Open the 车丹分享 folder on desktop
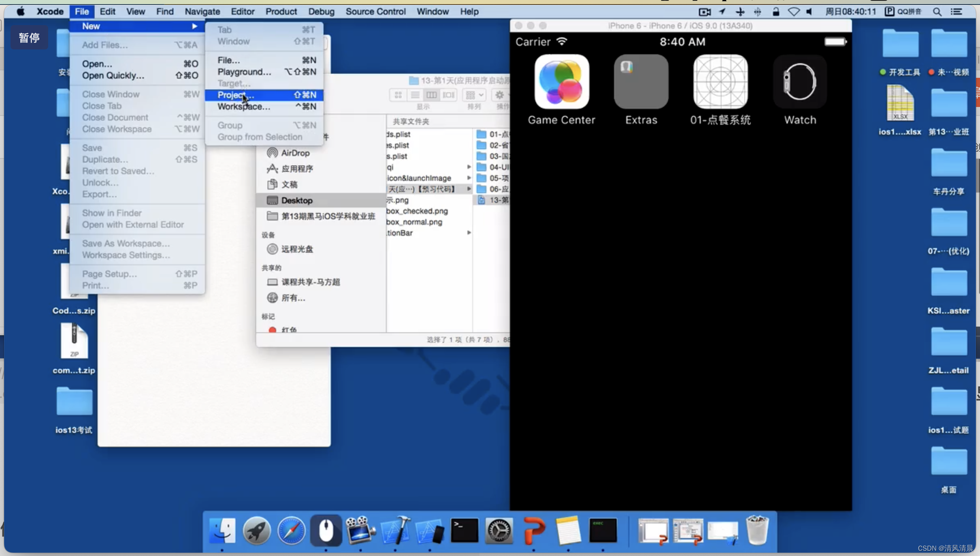The width and height of the screenshot is (980, 556). (x=948, y=163)
